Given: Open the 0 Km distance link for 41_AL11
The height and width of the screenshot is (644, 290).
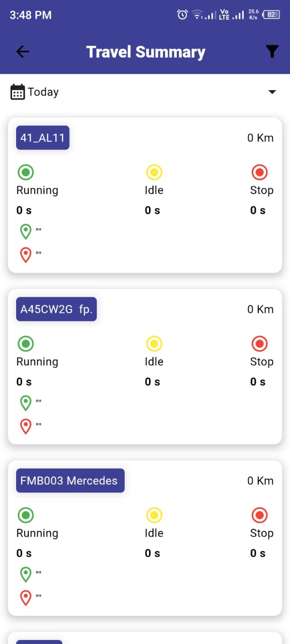Looking at the screenshot, I should [260, 137].
